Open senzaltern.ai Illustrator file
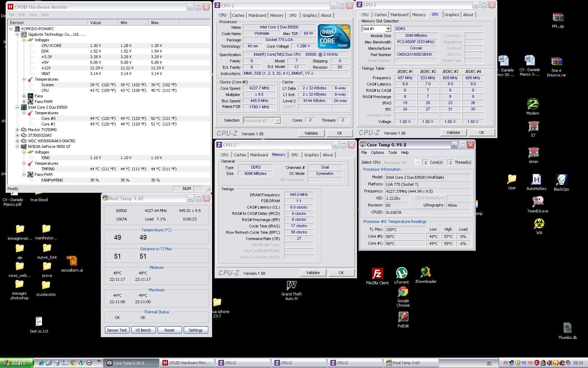This screenshot has height=368, width=588. 72,261
